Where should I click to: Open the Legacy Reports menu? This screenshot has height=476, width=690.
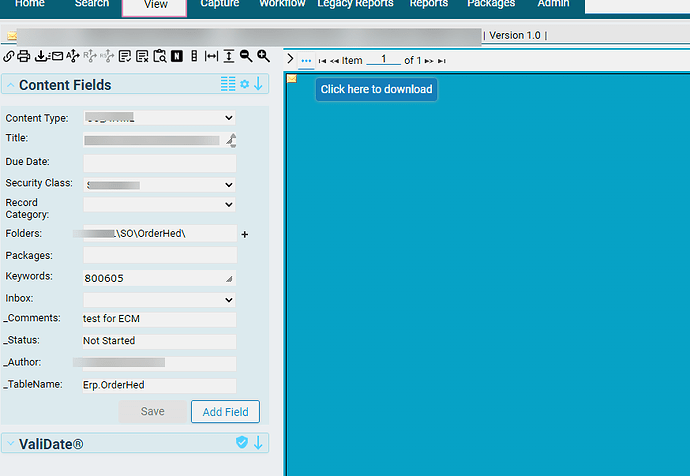coord(355,4)
